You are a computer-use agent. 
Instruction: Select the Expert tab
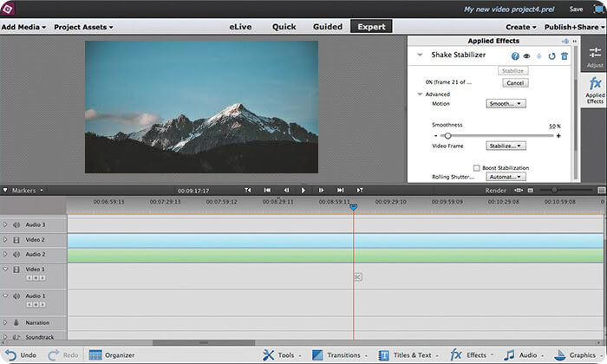coord(371,27)
